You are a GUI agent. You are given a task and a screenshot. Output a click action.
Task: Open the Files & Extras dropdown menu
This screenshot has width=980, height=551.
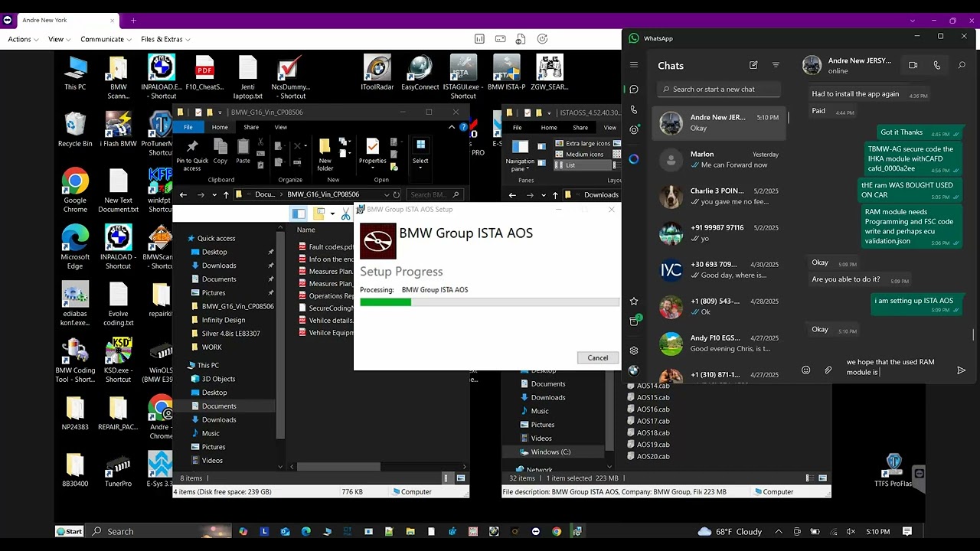coord(165,39)
